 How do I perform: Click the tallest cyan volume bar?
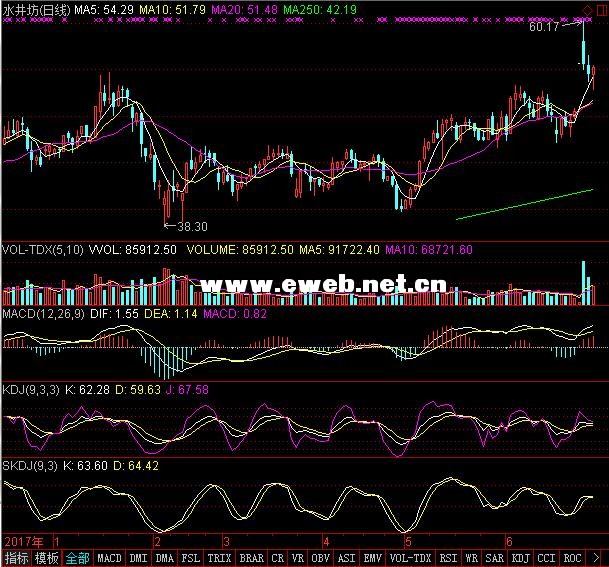583,283
